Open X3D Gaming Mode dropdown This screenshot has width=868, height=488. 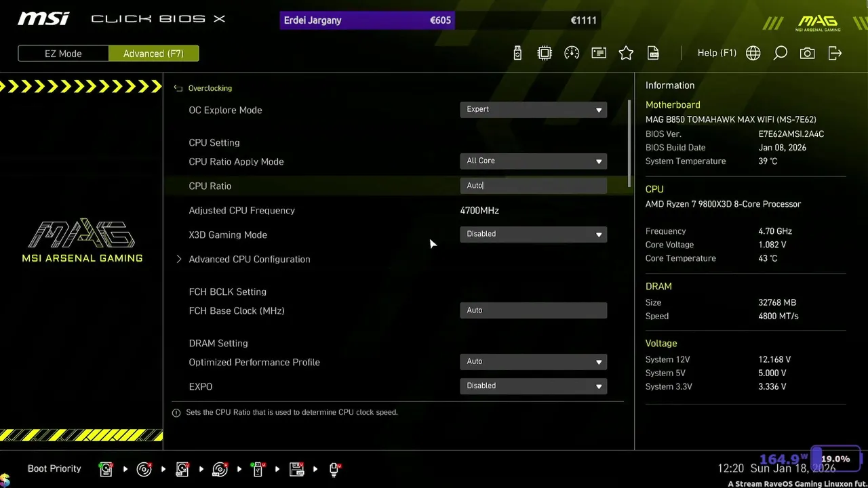point(533,234)
